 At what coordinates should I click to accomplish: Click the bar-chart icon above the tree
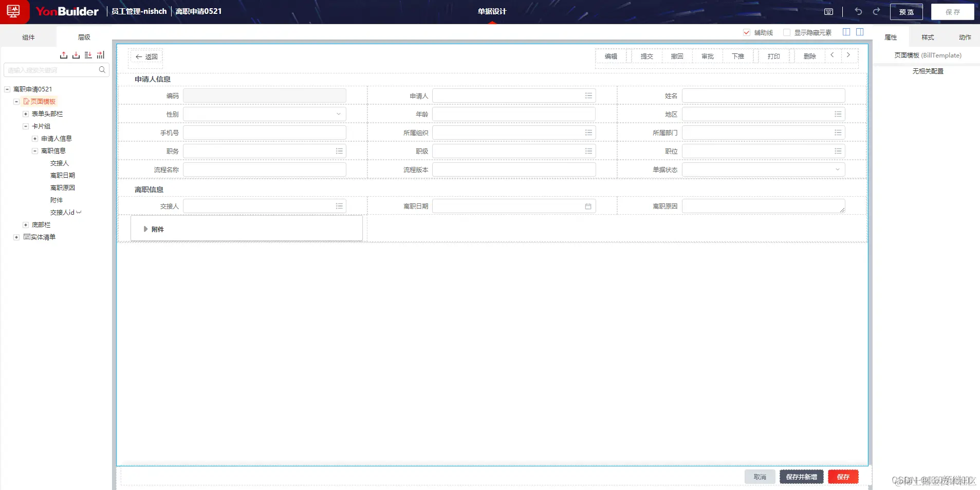coord(101,55)
